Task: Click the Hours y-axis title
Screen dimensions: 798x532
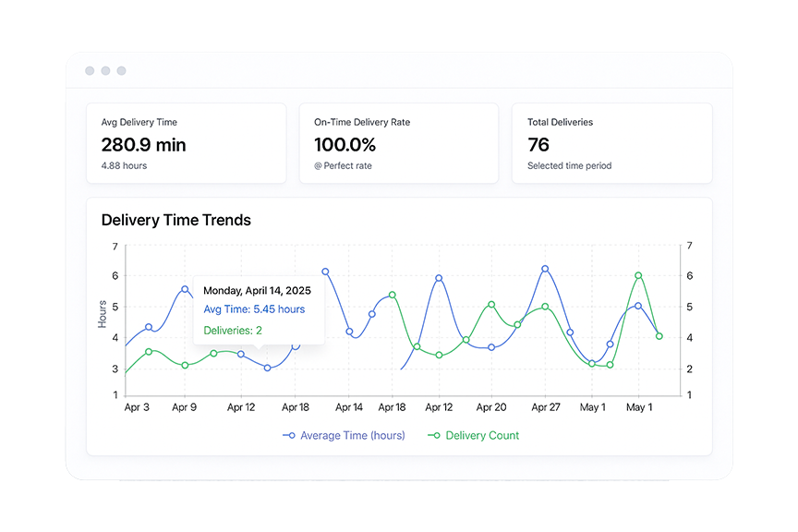Action: point(103,314)
